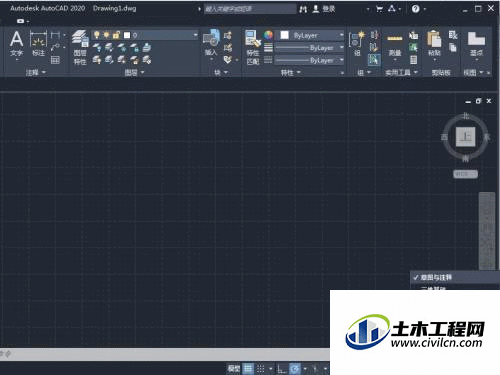500x375 pixels.
Task: Select the multiline Text tool (文字)
Action: tap(16, 44)
